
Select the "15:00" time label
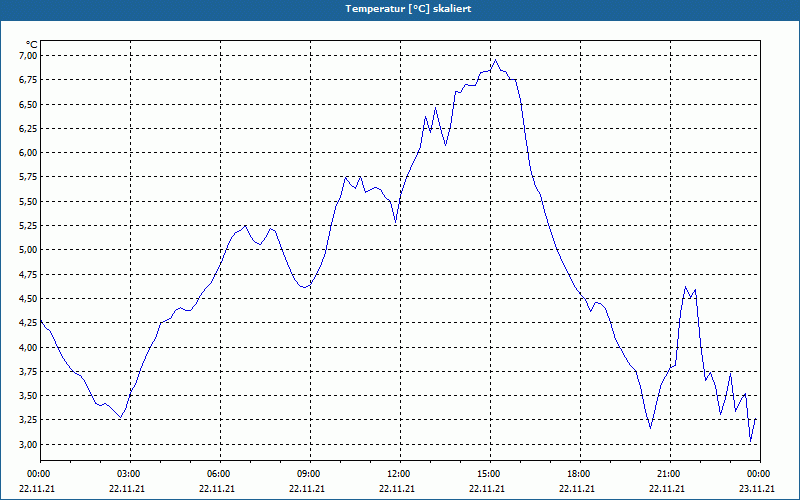pos(490,474)
